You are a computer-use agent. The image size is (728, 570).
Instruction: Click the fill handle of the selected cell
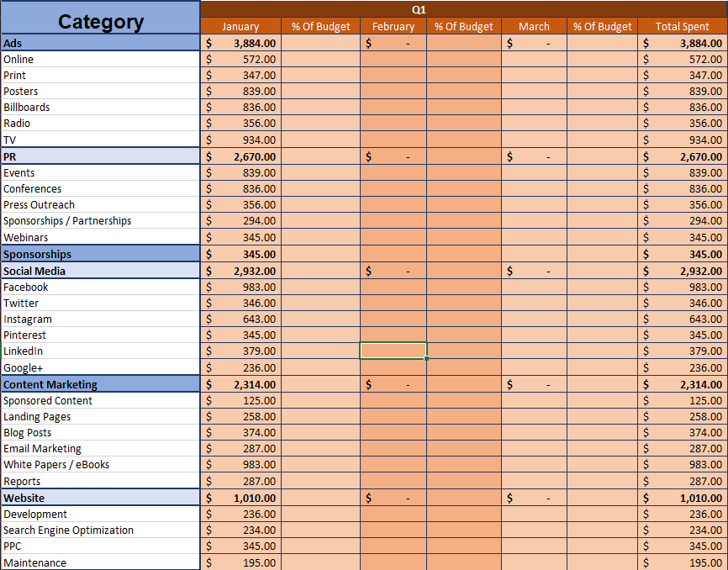click(x=427, y=359)
